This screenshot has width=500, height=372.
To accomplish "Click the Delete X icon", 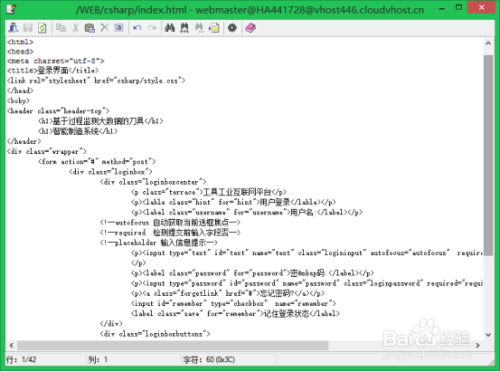I will pos(105,28).
